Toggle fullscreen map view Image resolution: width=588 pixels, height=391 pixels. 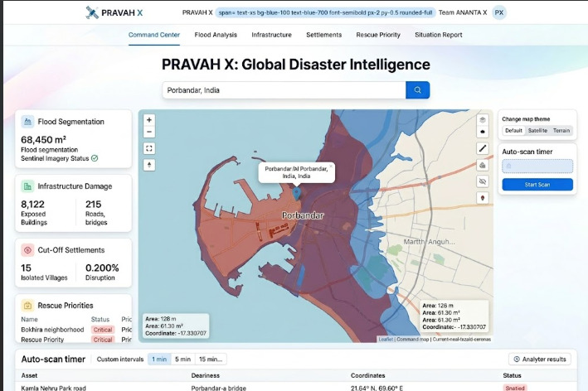149,148
